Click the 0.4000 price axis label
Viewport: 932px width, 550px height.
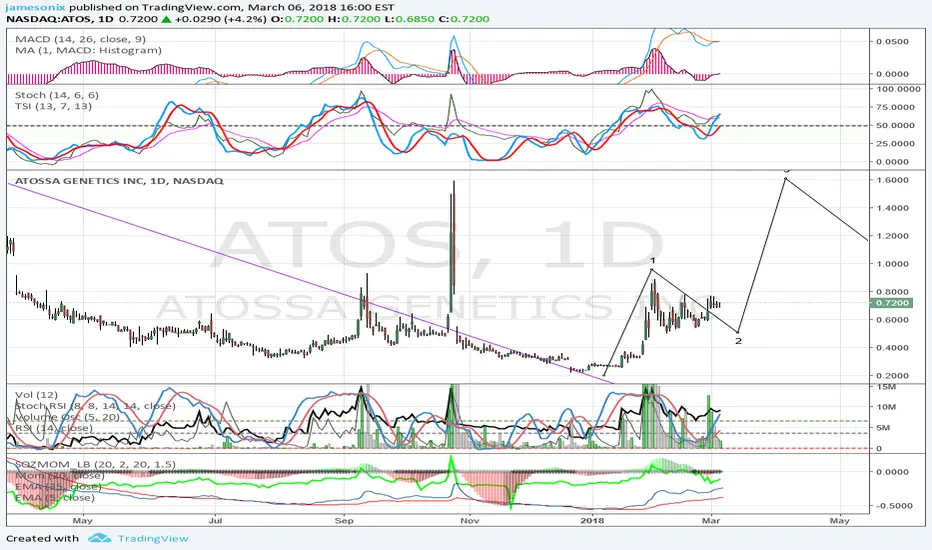tap(892, 348)
